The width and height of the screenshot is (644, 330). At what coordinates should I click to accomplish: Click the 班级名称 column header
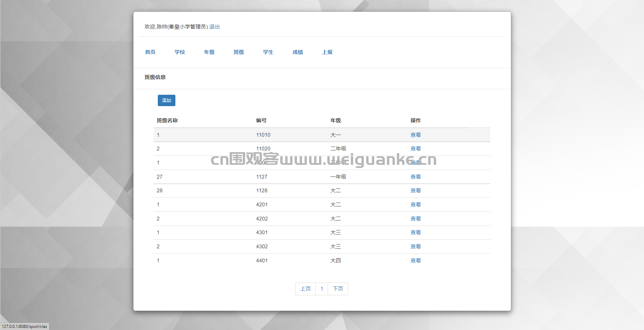[x=167, y=121]
